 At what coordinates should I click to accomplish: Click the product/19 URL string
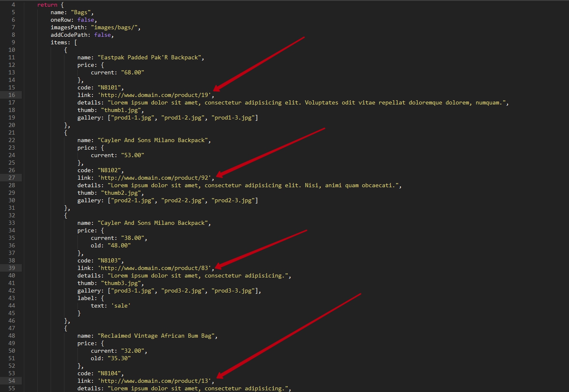coord(155,95)
